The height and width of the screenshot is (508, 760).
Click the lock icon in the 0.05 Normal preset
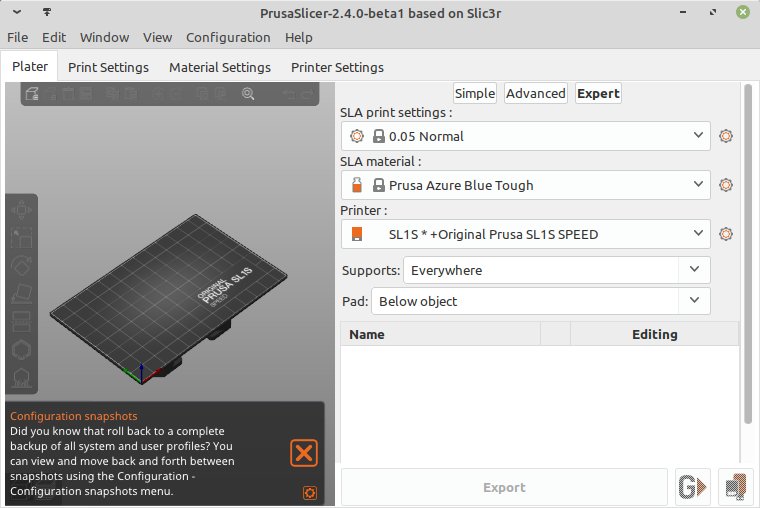pos(379,136)
